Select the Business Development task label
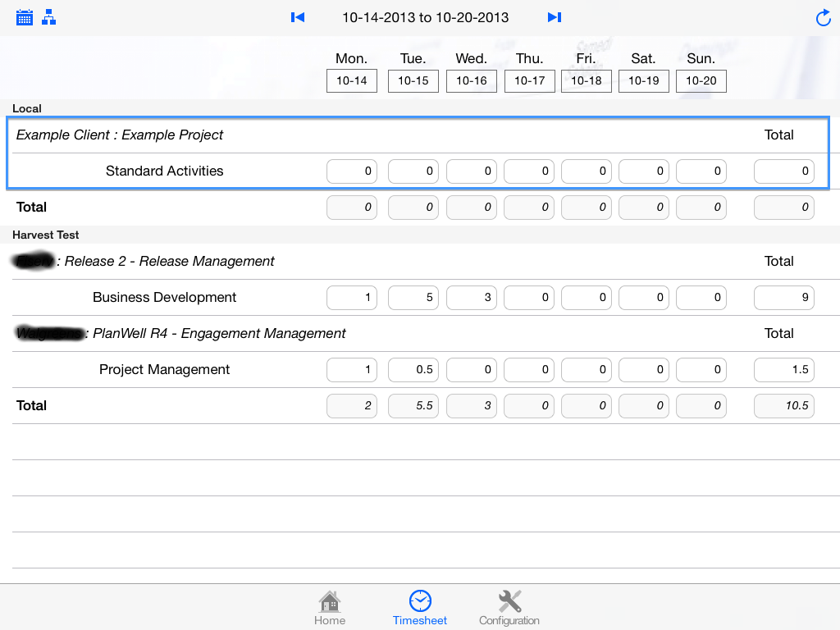 click(x=164, y=297)
